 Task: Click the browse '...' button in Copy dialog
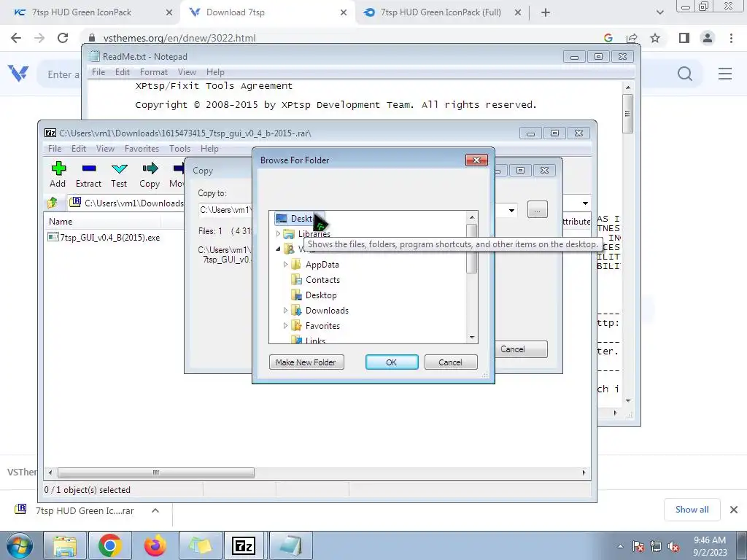click(538, 209)
